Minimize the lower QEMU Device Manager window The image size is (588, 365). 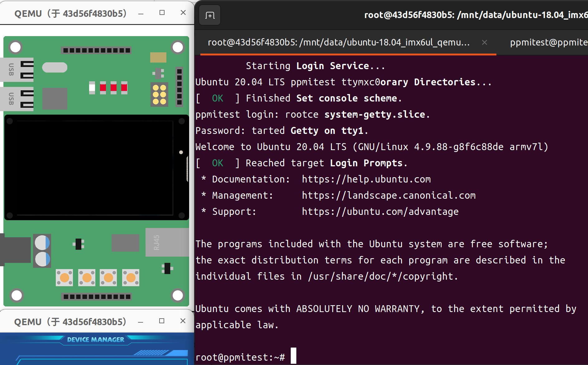[x=141, y=322]
